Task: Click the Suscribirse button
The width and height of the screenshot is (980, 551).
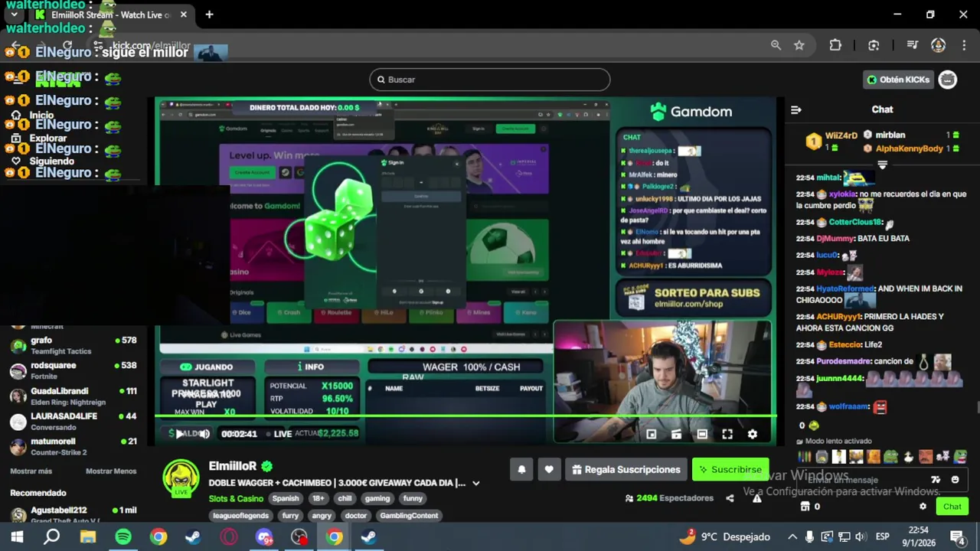Action: pyautogui.click(x=730, y=470)
